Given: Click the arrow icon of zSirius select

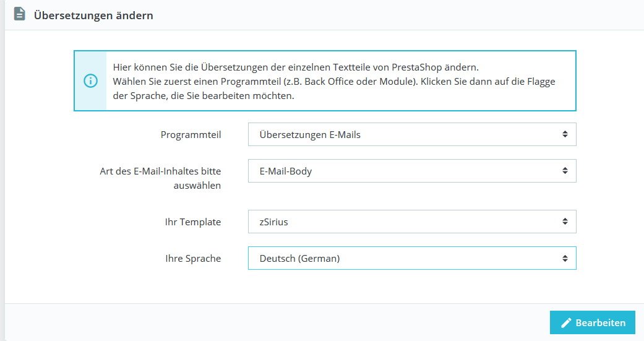Looking at the screenshot, I should 565,222.
